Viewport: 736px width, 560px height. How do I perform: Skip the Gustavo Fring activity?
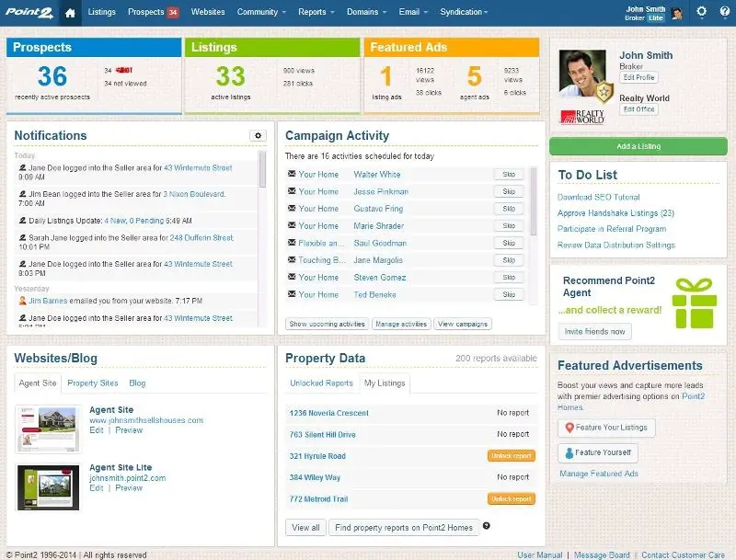pyautogui.click(x=509, y=209)
